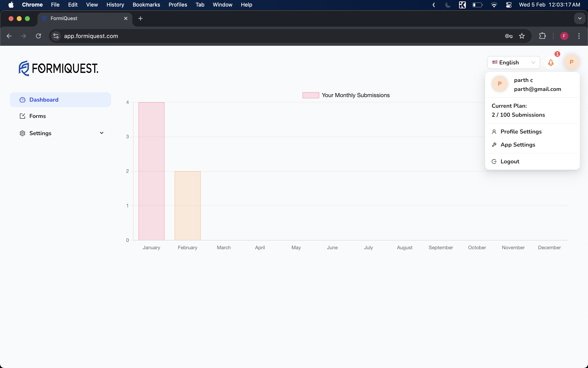Open Settings in sidebar

point(60,133)
